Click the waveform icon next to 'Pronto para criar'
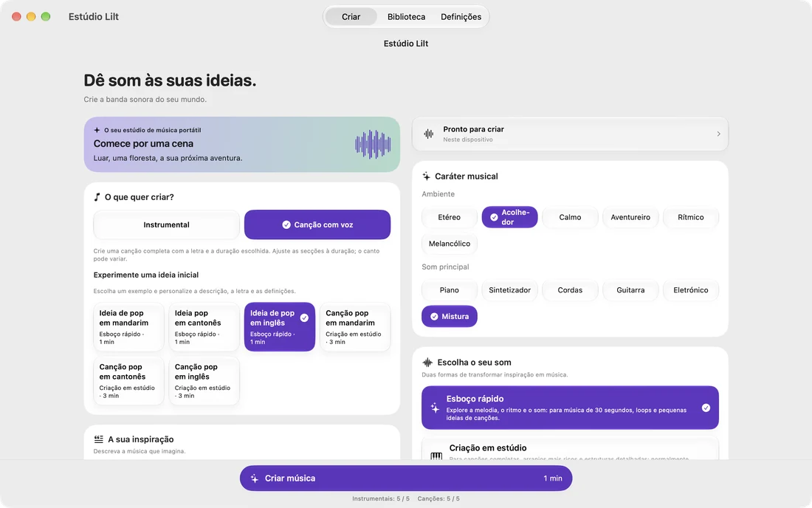812x508 pixels. (x=429, y=134)
